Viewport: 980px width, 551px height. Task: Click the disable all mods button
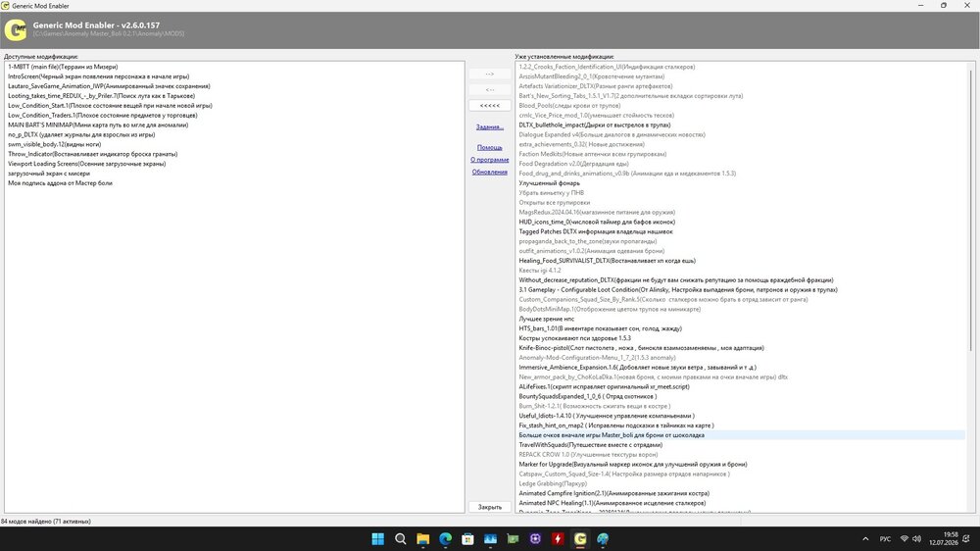pos(489,105)
